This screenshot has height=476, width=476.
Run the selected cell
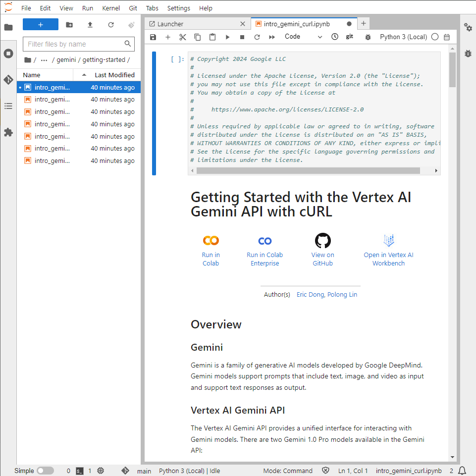click(x=227, y=37)
